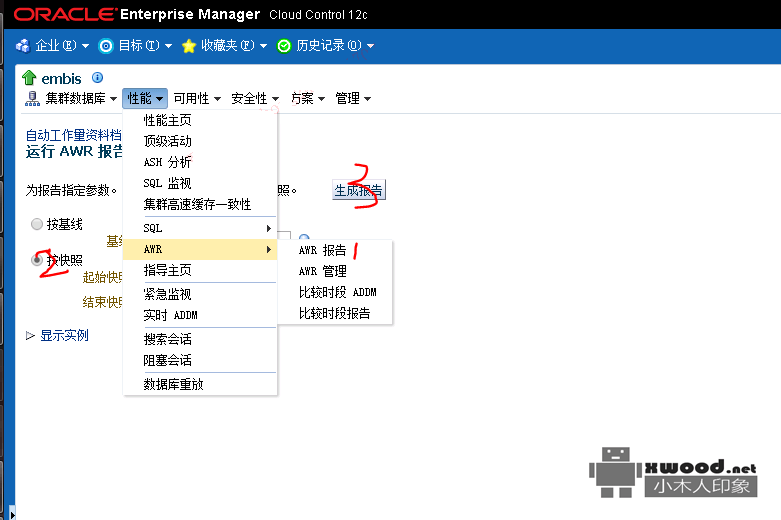Image resolution: width=781 pixels, height=520 pixels.
Task: Click the blue info icon next to embis
Action: (98, 77)
